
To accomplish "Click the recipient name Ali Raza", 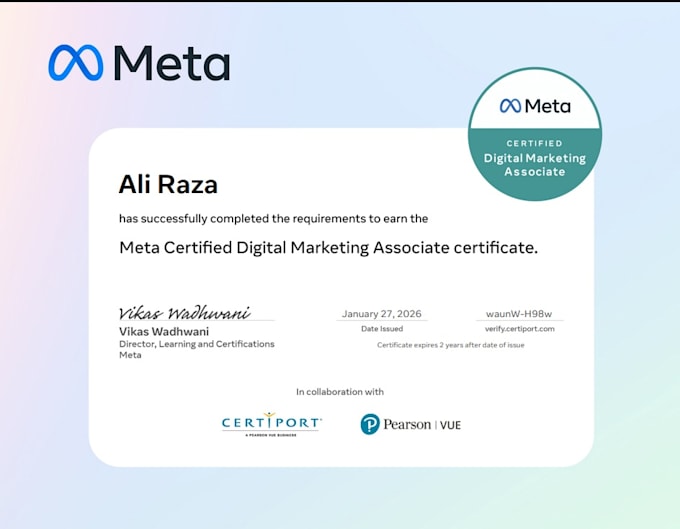I will (x=168, y=184).
